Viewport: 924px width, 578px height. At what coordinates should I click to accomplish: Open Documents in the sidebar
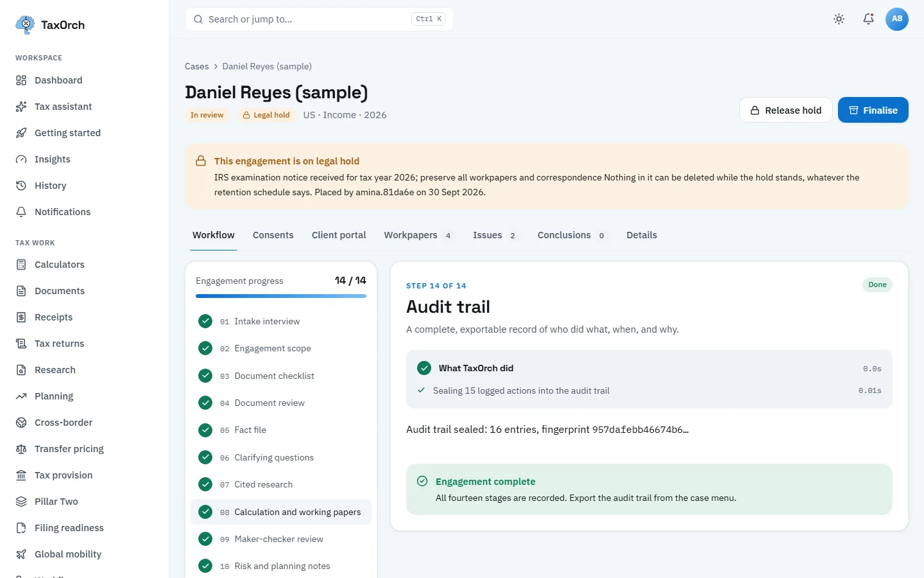pos(84,291)
